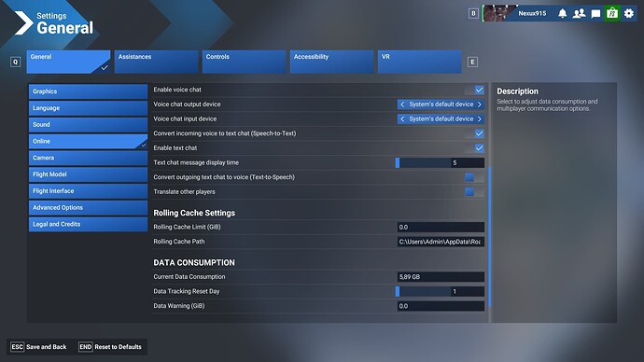Click the Rolling Cache Settings heading
The height and width of the screenshot is (362, 644).
coord(194,213)
